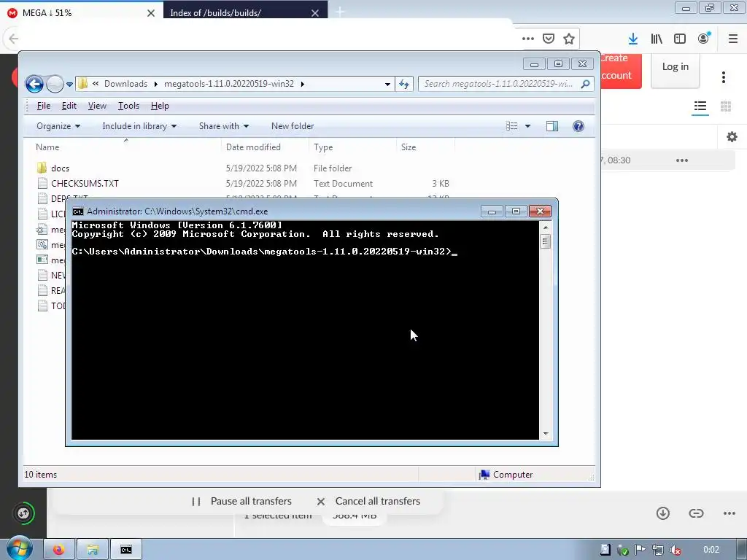Click Cancel all transfers
The width and height of the screenshot is (747, 560).
tap(368, 501)
